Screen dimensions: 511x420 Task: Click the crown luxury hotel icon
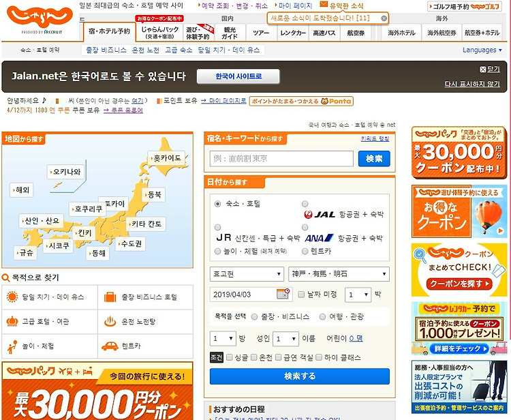click(x=12, y=321)
